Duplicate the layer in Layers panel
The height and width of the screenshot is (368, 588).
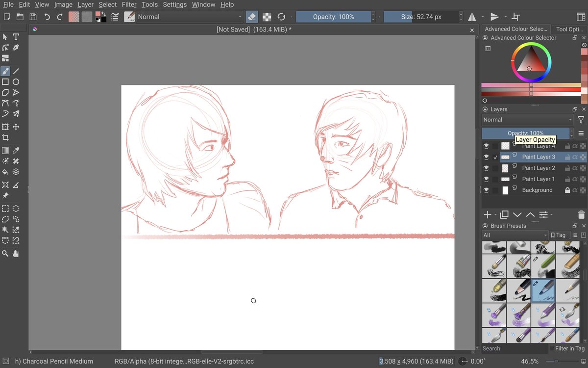pyautogui.click(x=504, y=215)
